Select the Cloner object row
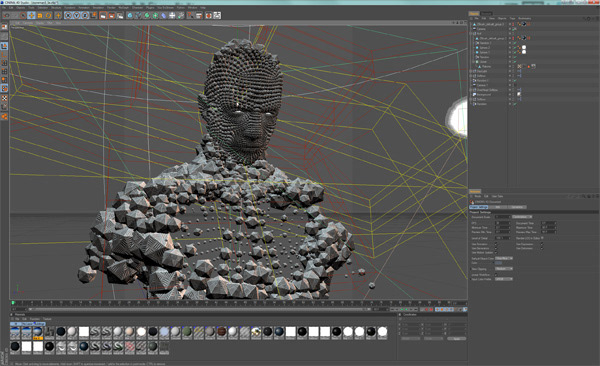The height and width of the screenshot is (366, 600). (x=484, y=62)
